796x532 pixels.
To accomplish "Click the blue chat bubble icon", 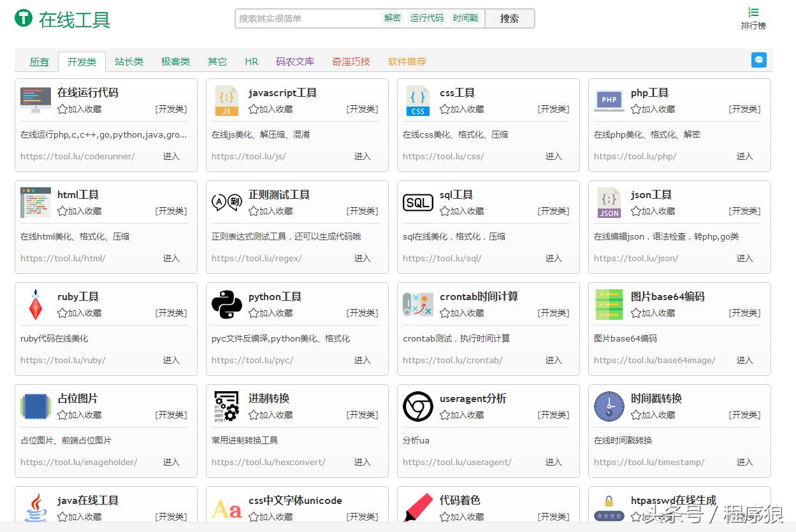I will 758,59.
